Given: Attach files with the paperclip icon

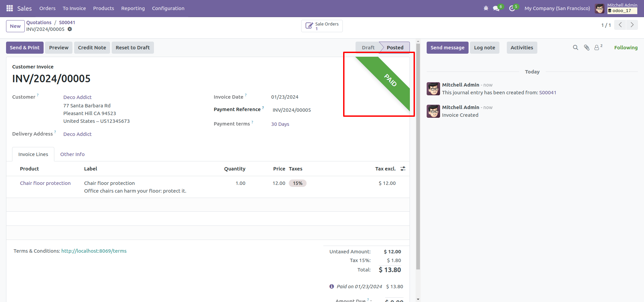Looking at the screenshot, I should pyautogui.click(x=587, y=48).
